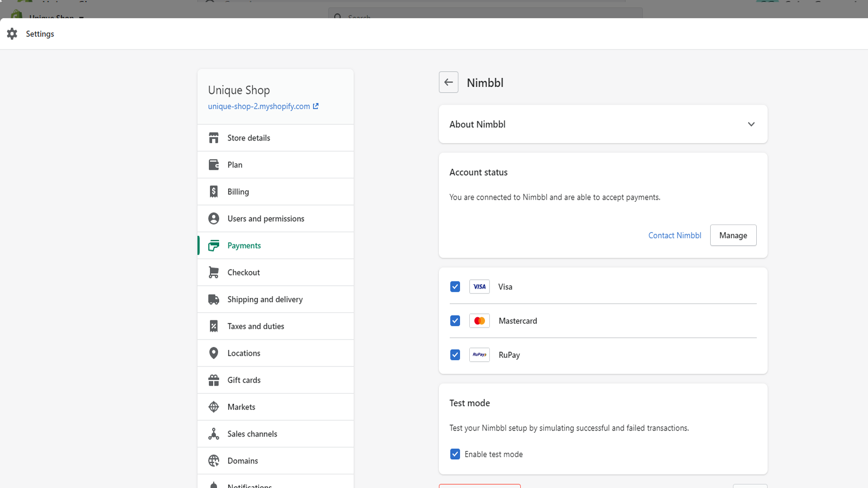Go to Taxes and duties
The image size is (868, 488).
(x=276, y=326)
